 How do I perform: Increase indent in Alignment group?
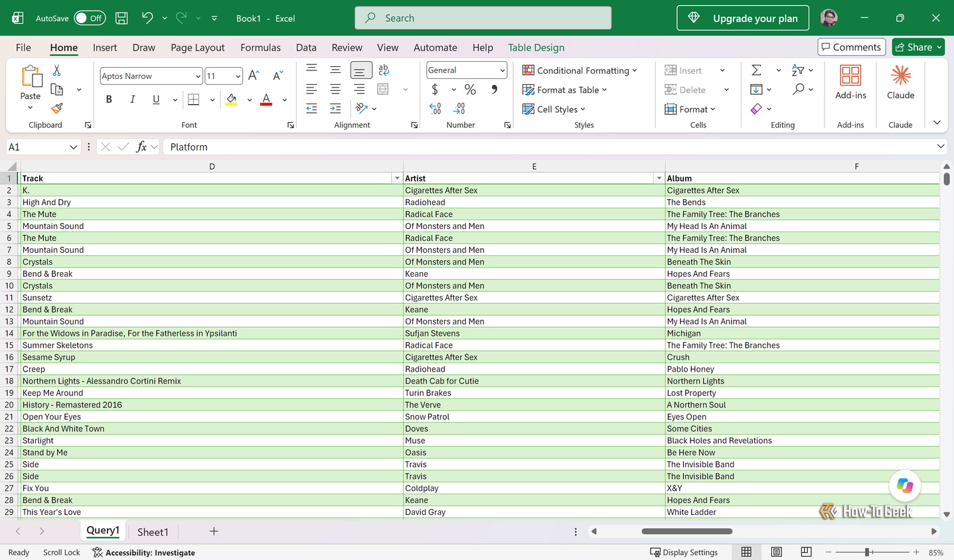[x=335, y=108]
